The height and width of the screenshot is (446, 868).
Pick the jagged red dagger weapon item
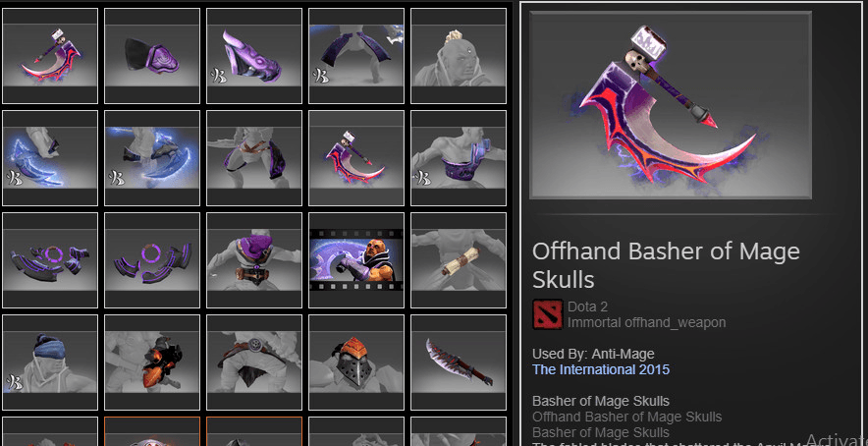(459, 362)
